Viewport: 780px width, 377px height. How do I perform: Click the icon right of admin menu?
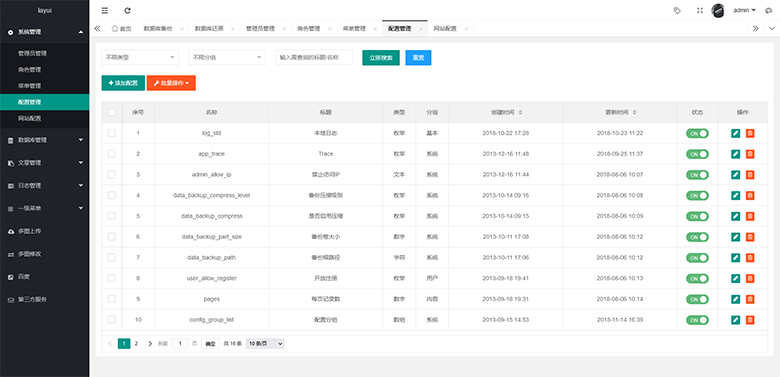[769, 10]
